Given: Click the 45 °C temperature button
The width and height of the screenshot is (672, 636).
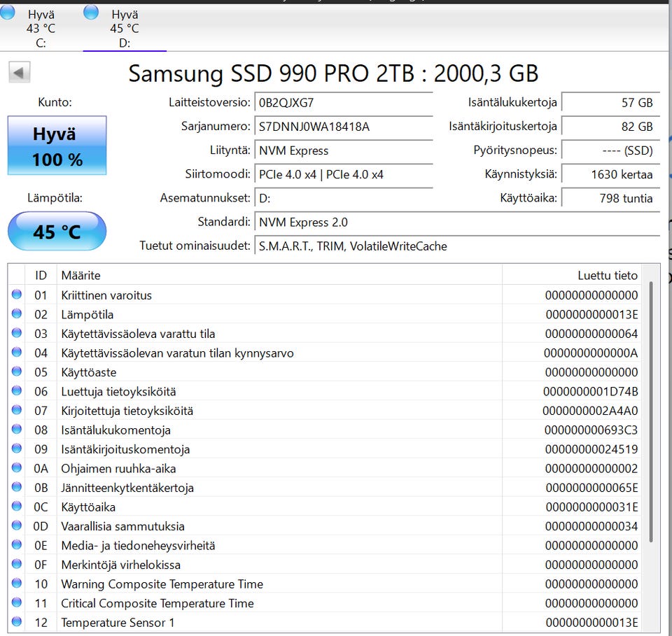Looking at the screenshot, I should (x=57, y=232).
